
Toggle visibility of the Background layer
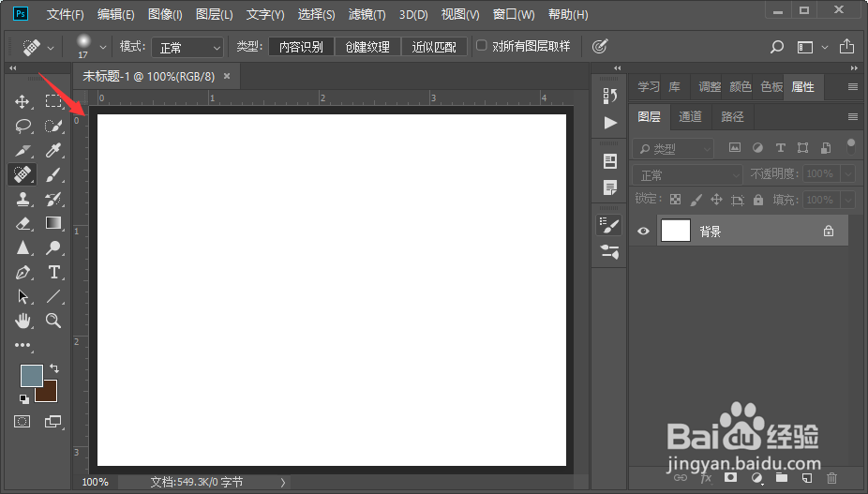(x=643, y=231)
